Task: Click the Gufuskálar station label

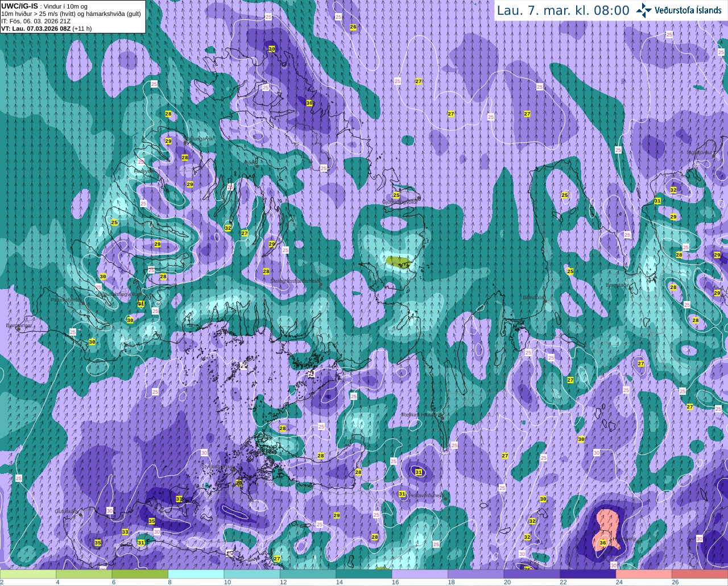Action: click(67, 511)
